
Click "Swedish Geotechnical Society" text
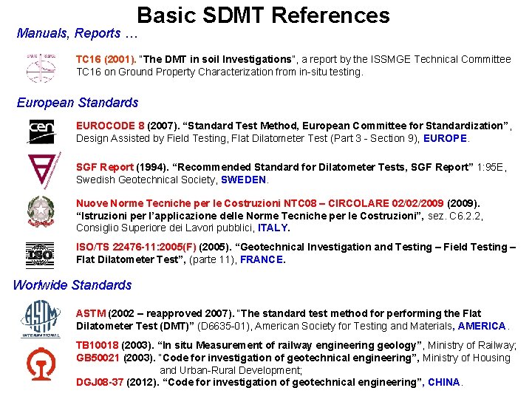click(x=146, y=180)
